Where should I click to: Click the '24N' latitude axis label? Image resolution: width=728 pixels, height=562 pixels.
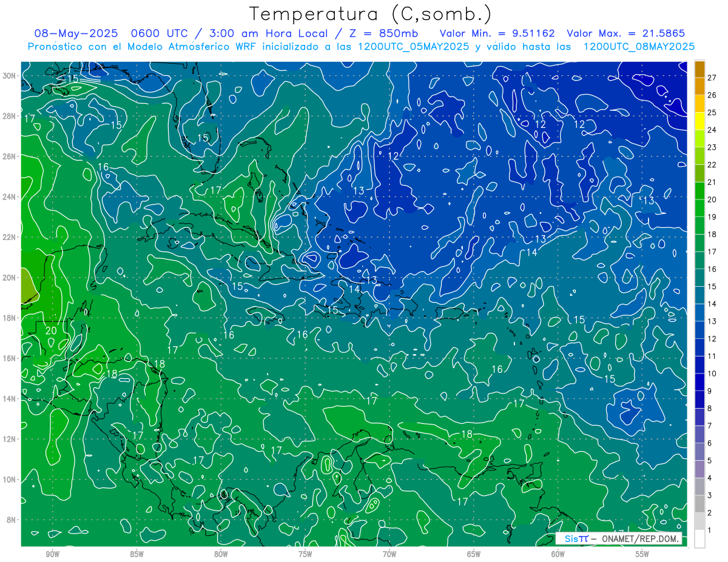point(8,197)
